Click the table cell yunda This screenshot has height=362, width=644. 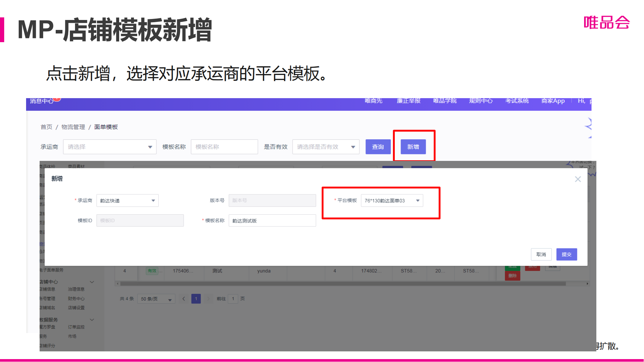coord(264,271)
